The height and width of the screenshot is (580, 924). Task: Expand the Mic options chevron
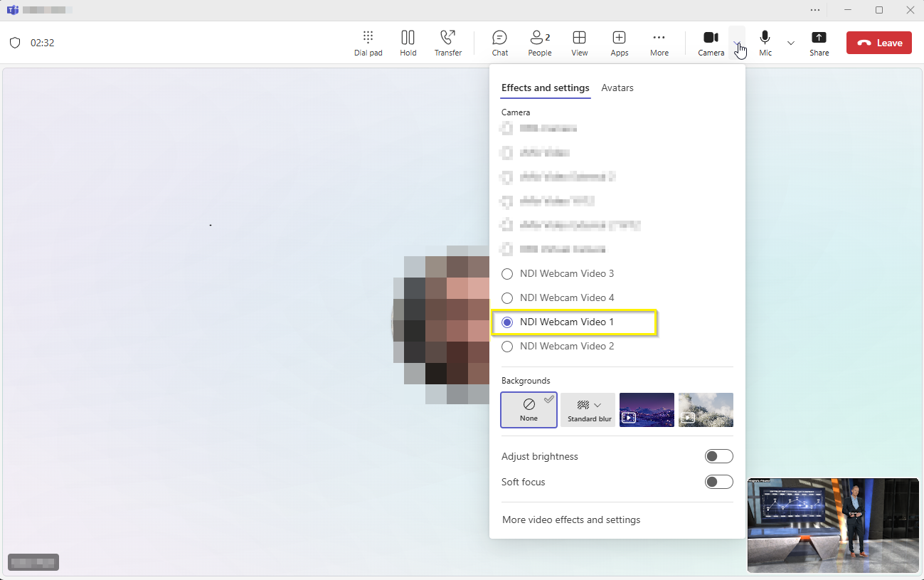790,43
